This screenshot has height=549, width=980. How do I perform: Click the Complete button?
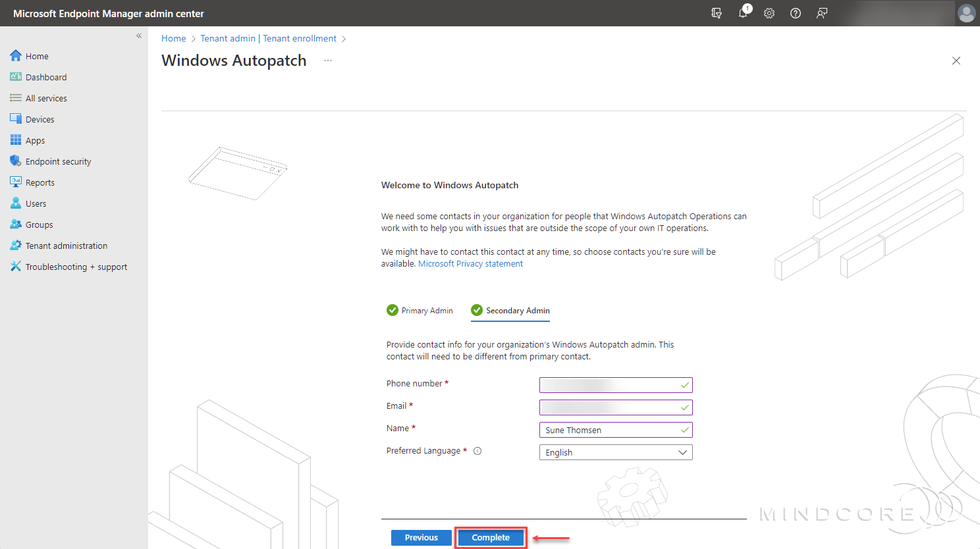point(491,537)
